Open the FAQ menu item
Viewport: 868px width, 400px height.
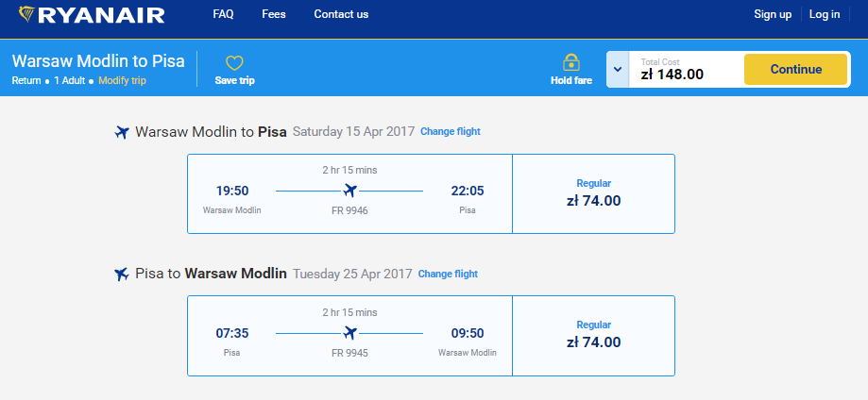coord(224,14)
